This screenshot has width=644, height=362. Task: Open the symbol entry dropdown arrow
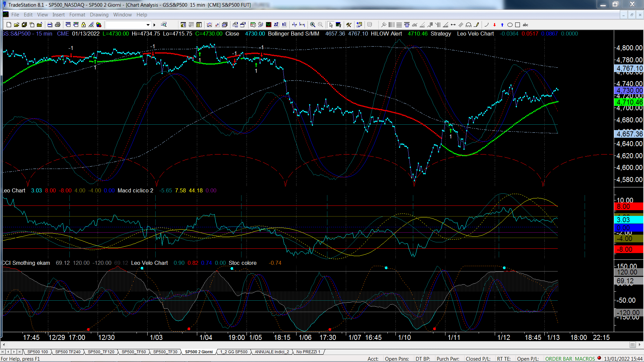(x=148, y=25)
